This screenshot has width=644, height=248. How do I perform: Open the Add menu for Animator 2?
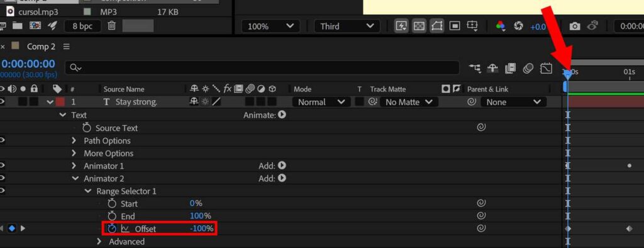[282, 178]
